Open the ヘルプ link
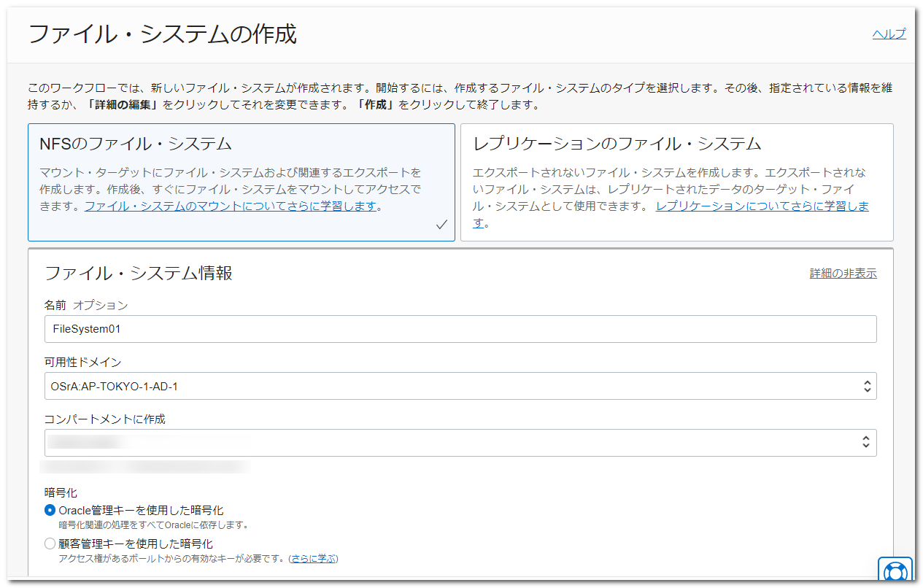Screen dimensions: 923x588 [889, 34]
